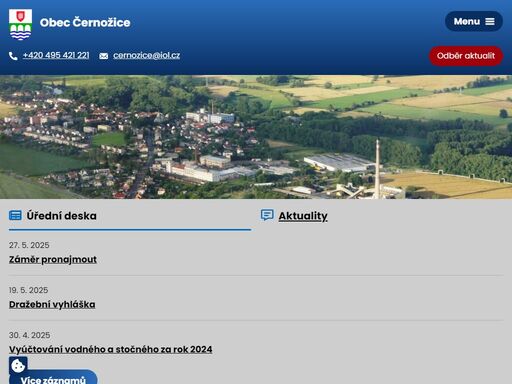Open the Obec Černožice home link
The width and height of the screenshot is (512, 384).
85,22
